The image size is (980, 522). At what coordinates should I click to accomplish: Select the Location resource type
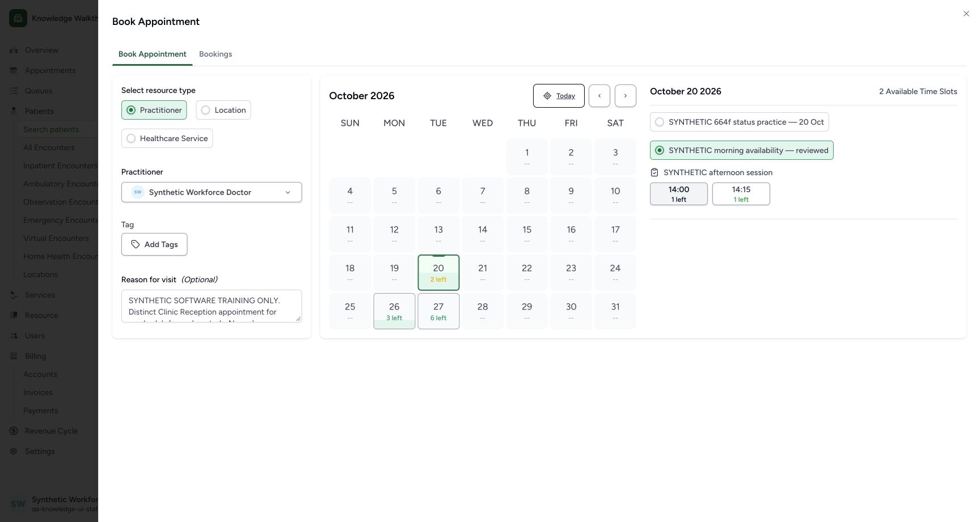[223, 110]
